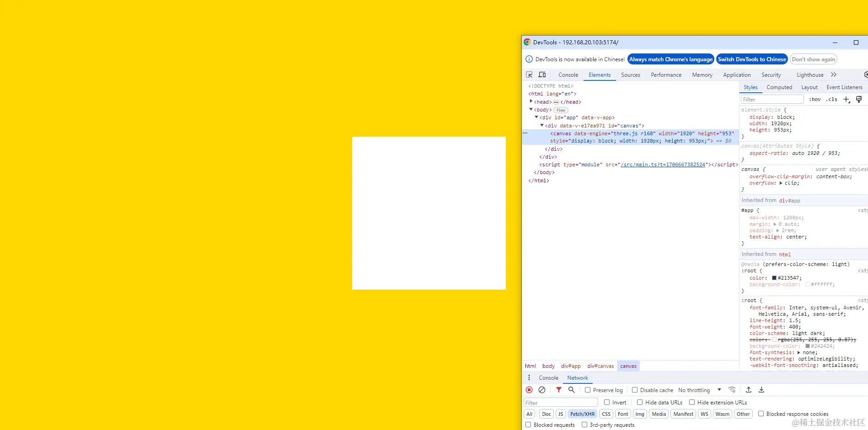Click Switch DevTools to Chinese button
868x430 pixels.
752,59
